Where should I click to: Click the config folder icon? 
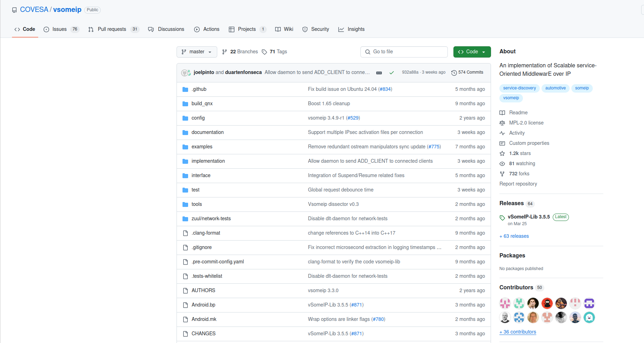click(x=185, y=118)
